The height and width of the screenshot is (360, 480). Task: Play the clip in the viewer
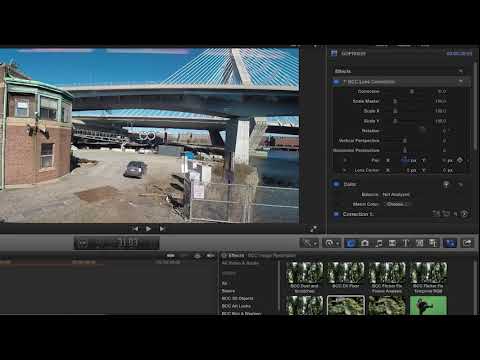(x=148, y=229)
